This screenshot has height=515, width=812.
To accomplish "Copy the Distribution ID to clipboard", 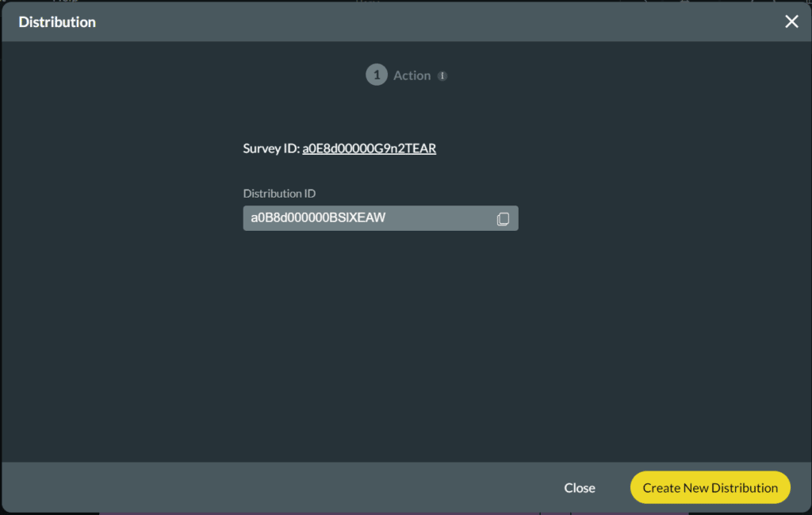I will 503,219.
